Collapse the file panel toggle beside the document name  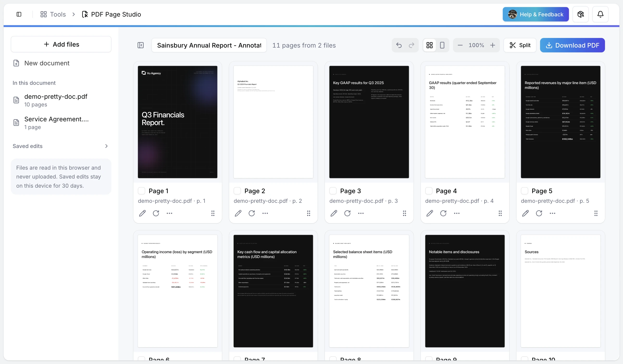point(140,45)
